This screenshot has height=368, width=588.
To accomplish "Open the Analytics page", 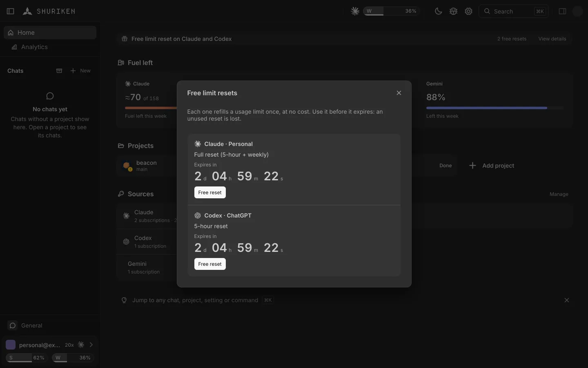I will point(50,47).
